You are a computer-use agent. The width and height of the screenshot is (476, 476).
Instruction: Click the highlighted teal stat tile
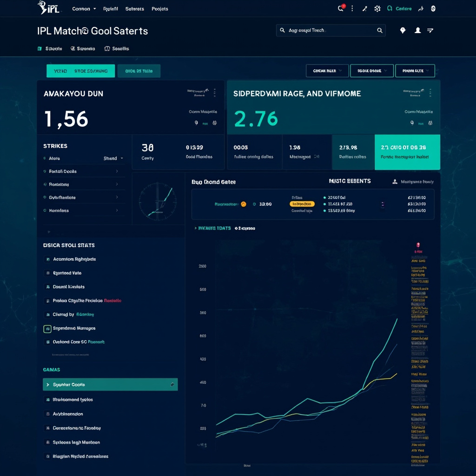coord(407,152)
